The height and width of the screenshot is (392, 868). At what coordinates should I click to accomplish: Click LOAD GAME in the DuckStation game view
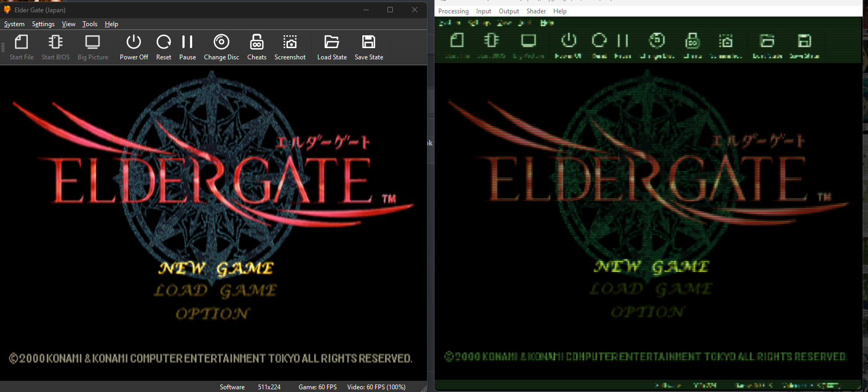click(x=216, y=291)
